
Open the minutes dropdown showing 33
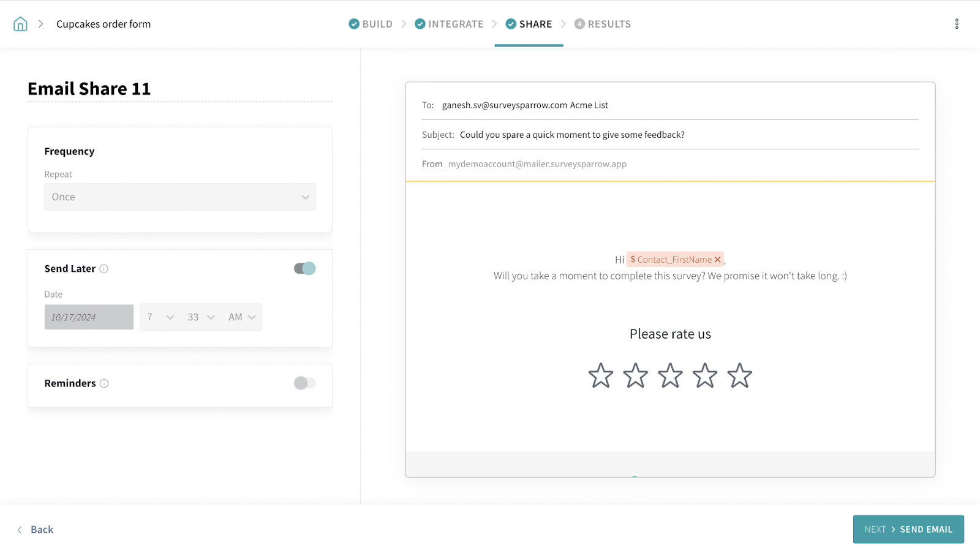[201, 317]
